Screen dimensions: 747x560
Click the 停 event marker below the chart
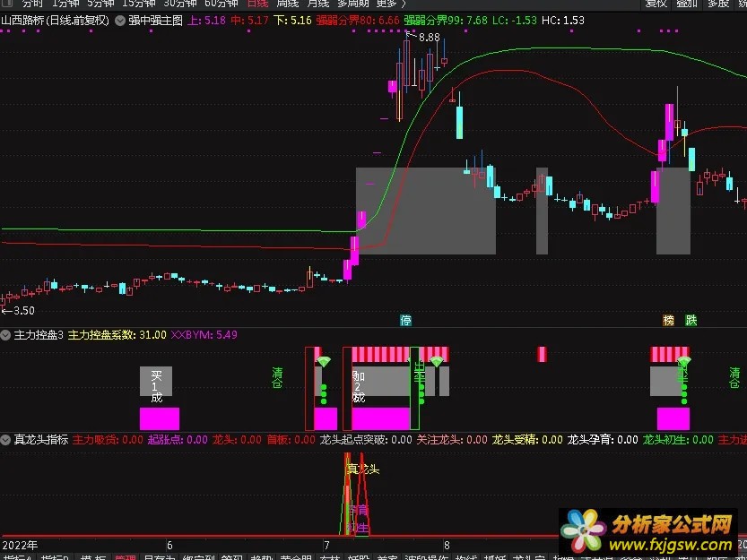point(405,321)
